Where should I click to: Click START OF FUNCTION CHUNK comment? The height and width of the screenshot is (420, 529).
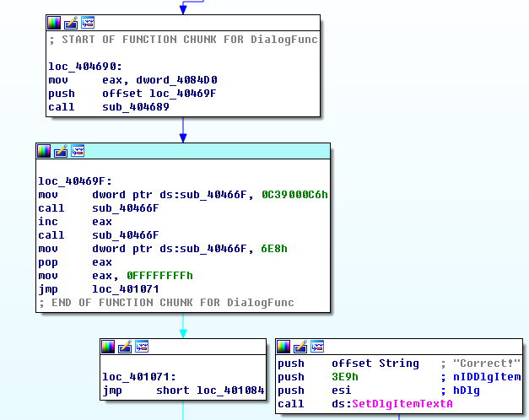[x=183, y=40]
